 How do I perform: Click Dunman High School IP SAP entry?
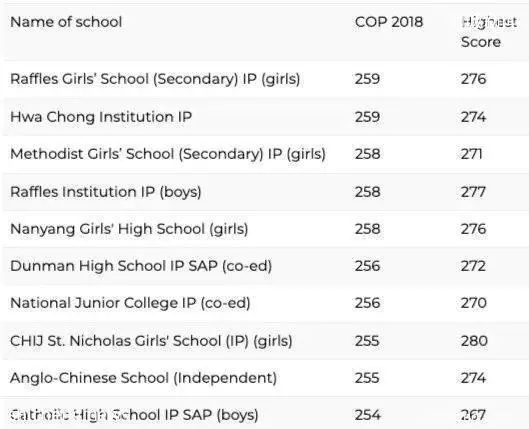tap(141, 266)
